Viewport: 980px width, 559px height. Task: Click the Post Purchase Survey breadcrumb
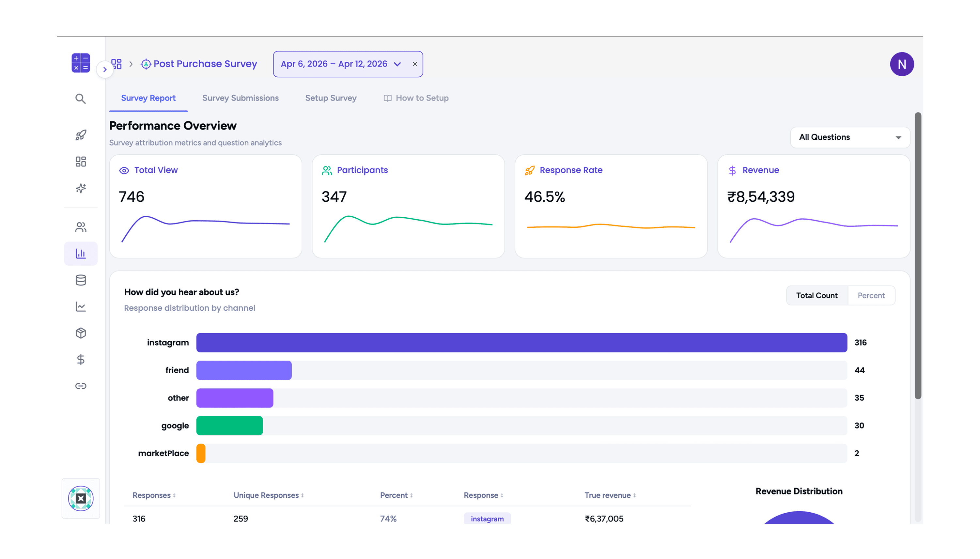click(x=205, y=64)
